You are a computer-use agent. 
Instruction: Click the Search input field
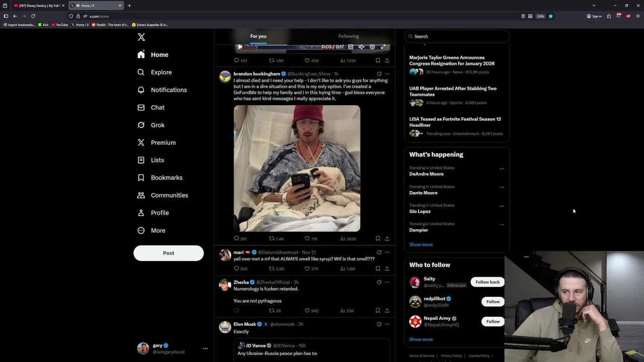pos(457,36)
